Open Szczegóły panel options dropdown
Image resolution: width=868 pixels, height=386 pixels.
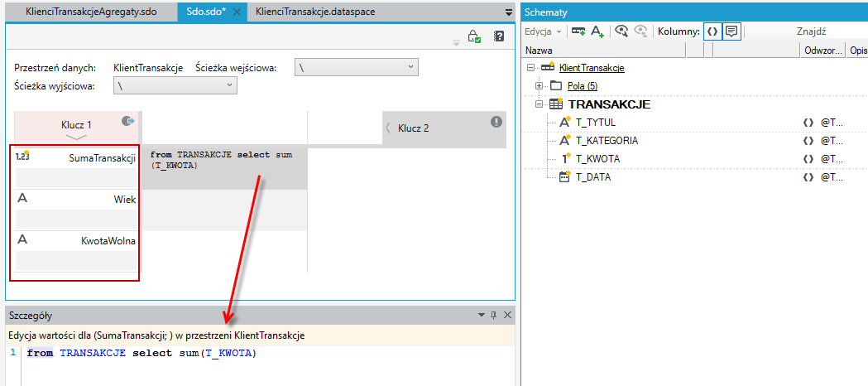[x=481, y=315]
